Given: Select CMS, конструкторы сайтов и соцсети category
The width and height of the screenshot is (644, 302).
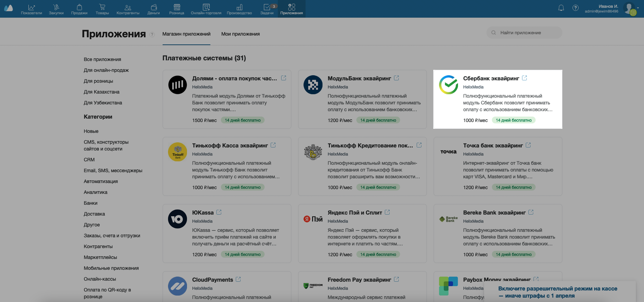Looking at the screenshot, I should [x=106, y=145].
